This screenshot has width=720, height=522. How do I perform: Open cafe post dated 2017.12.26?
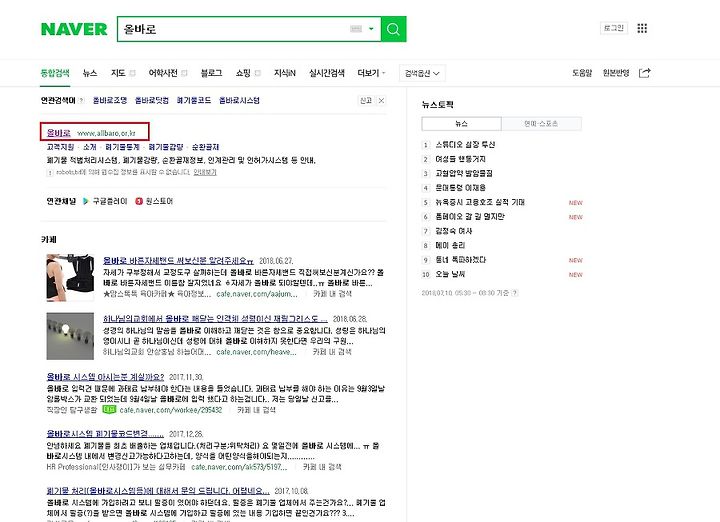pos(105,433)
